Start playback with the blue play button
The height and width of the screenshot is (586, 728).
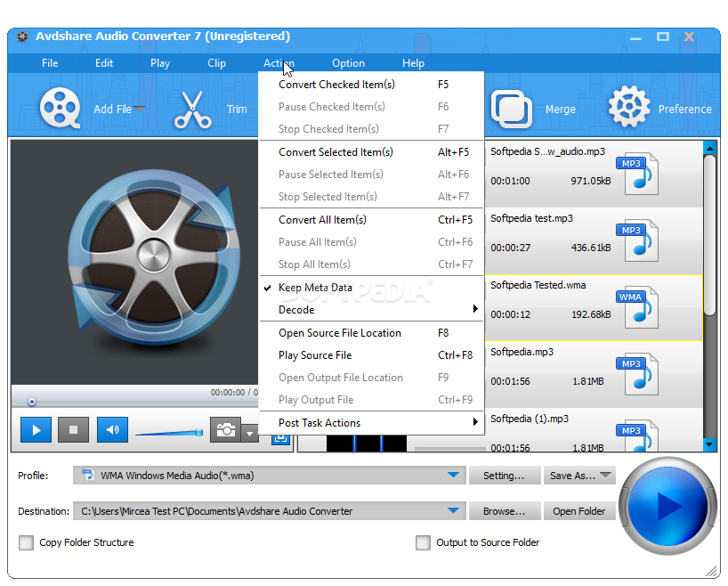36,430
